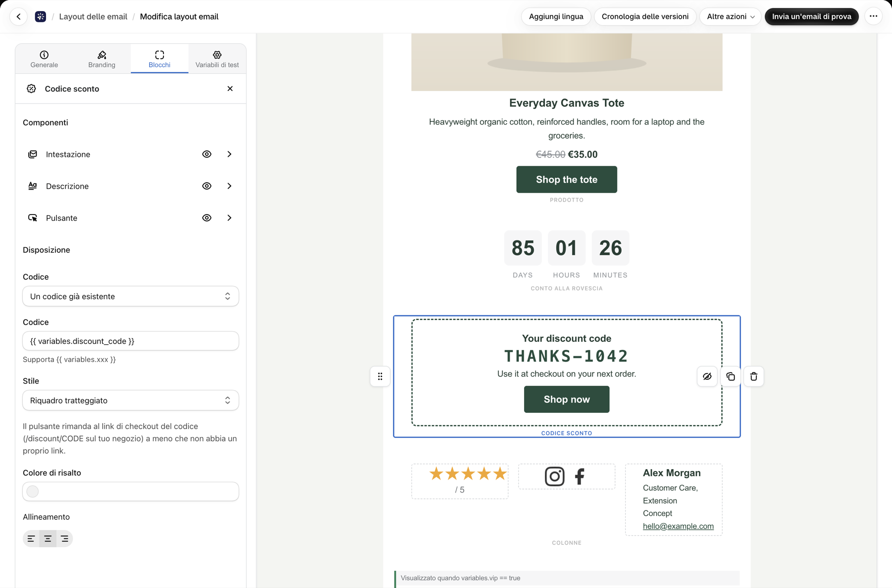892x588 pixels.
Task: Toggle visibility of Descrizione component
Action: pos(207,186)
